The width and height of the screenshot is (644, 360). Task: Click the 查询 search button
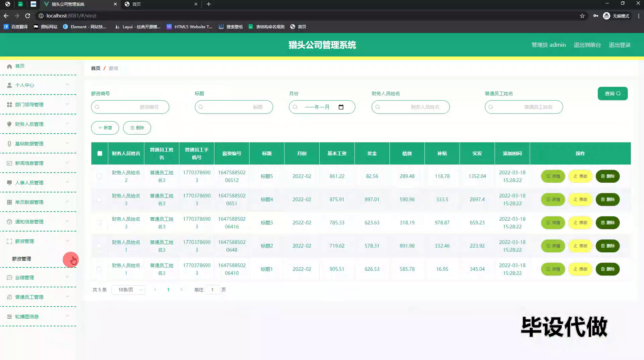tap(612, 94)
